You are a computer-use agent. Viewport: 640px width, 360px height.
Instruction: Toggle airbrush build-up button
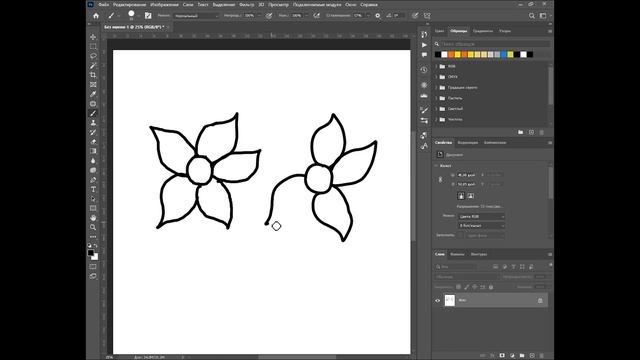[x=316, y=16]
